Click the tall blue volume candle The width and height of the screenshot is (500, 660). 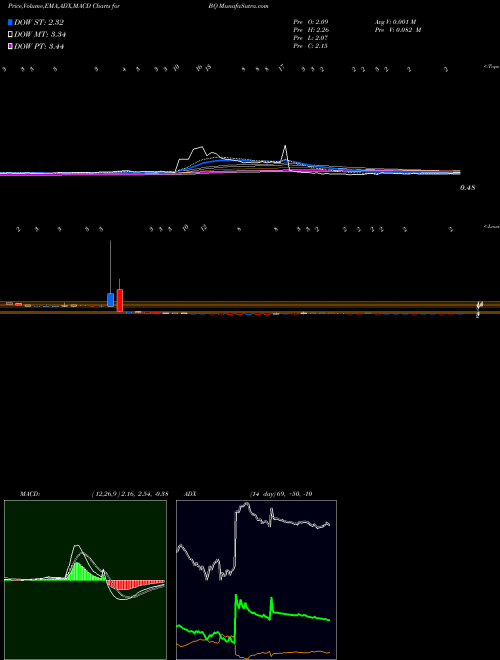(x=111, y=300)
